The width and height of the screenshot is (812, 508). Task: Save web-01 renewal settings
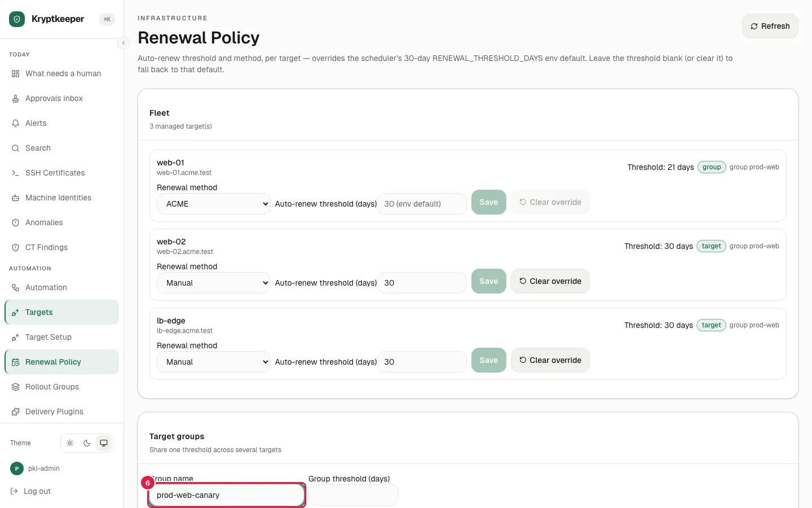(488, 202)
